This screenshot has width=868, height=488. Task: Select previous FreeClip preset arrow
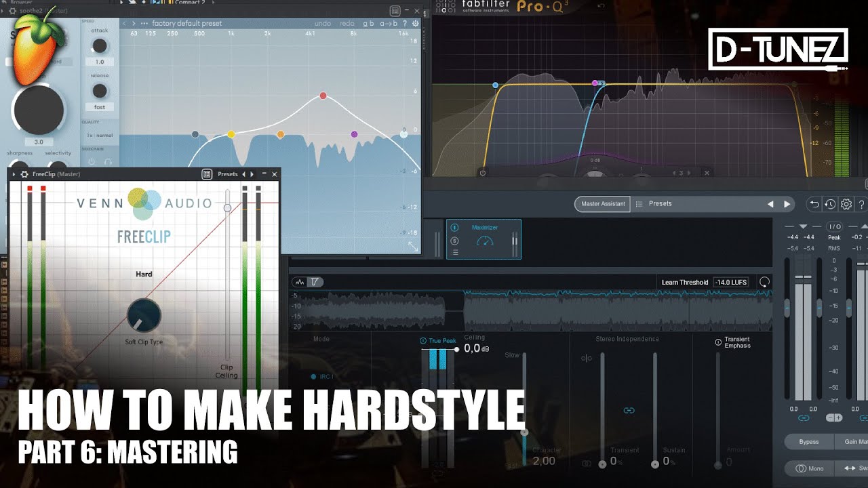244,174
